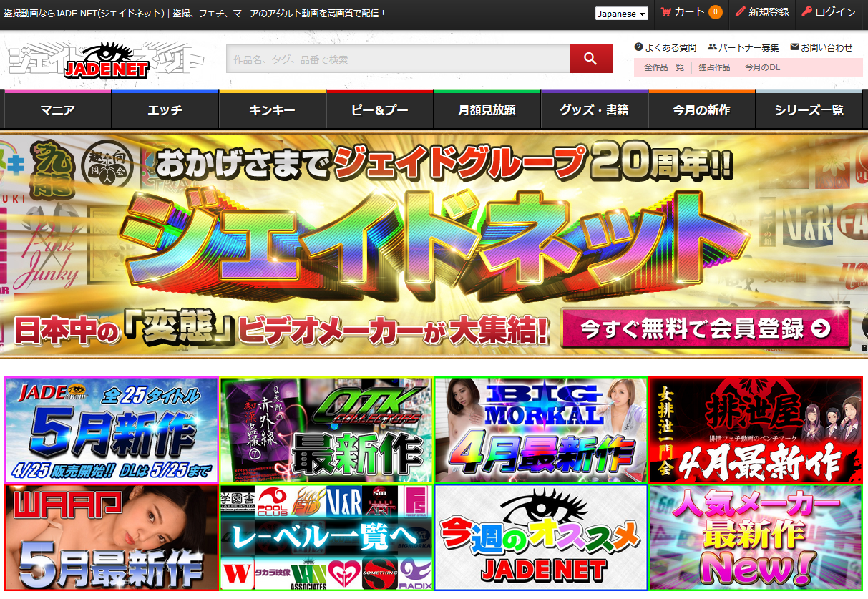Screen dimensions: 868x599
Task: Open the 月額見放題 menu tab
Action: pos(487,109)
